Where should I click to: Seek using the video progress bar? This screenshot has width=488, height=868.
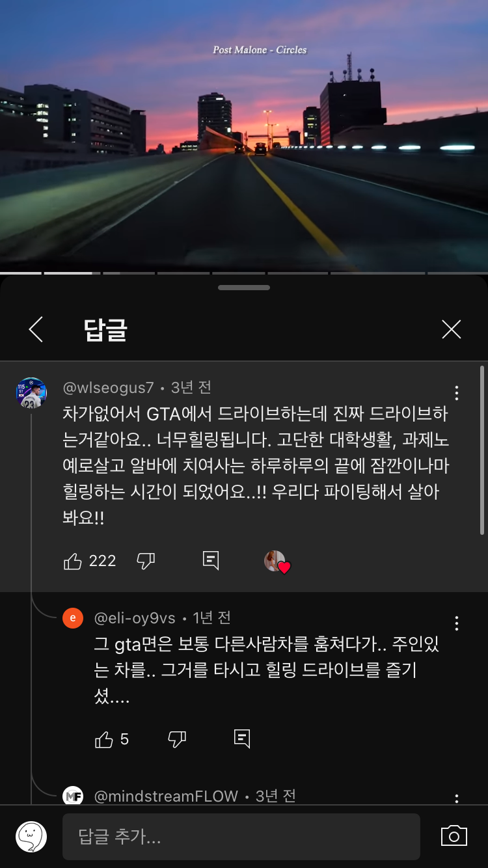tap(244, 273)
